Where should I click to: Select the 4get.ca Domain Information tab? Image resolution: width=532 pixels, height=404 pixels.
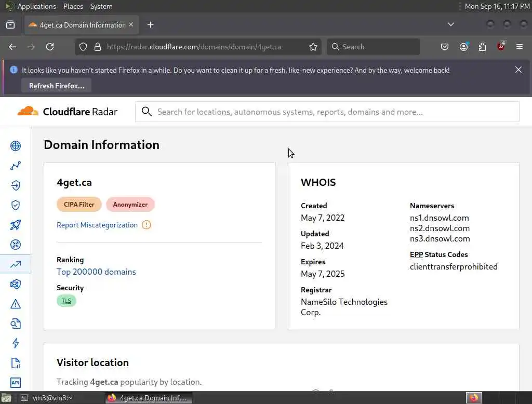click(x=78, y=25)
